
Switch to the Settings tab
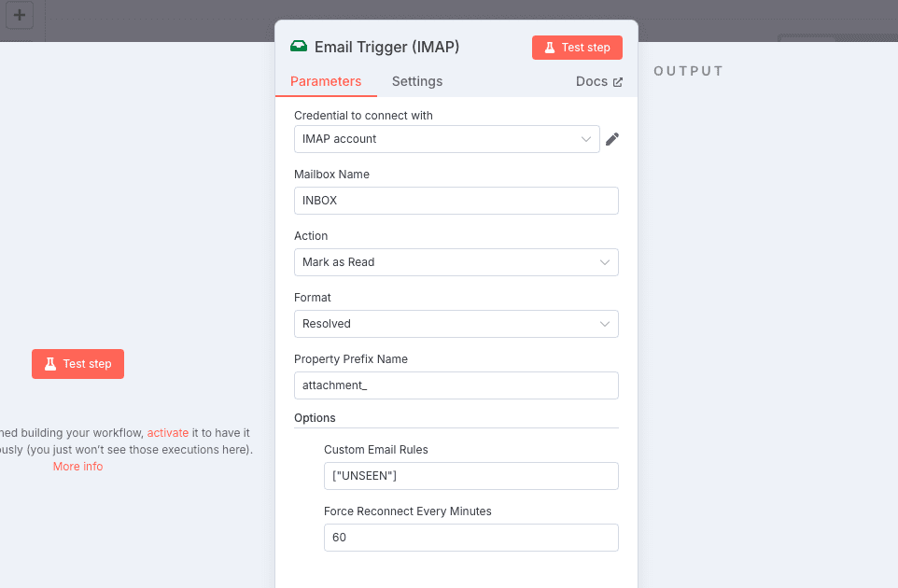point(417,81)
